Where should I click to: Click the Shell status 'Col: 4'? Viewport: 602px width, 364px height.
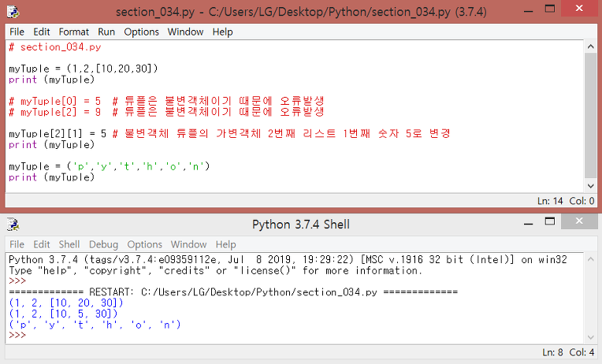582,352
